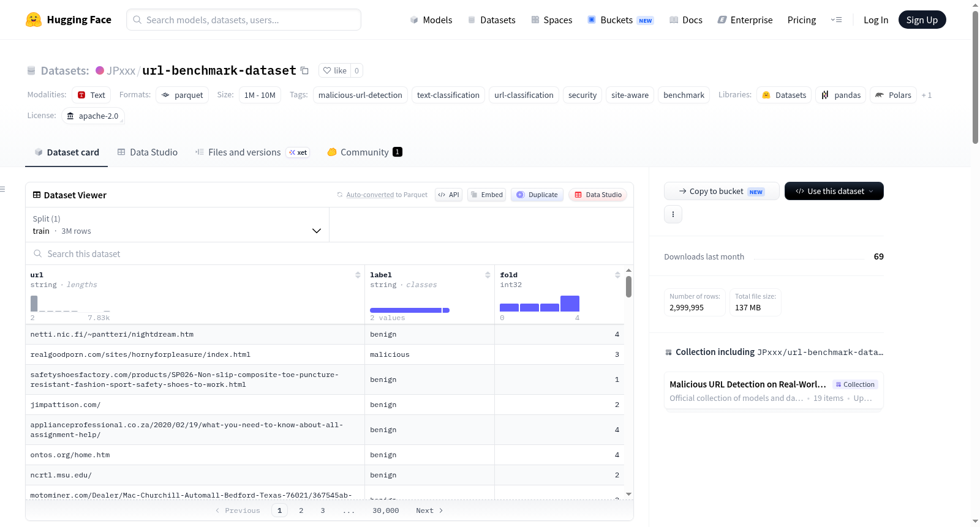Open the url-classification tag
The width and height of the screenshot is (980, 527).
click(x=524, y=95)
